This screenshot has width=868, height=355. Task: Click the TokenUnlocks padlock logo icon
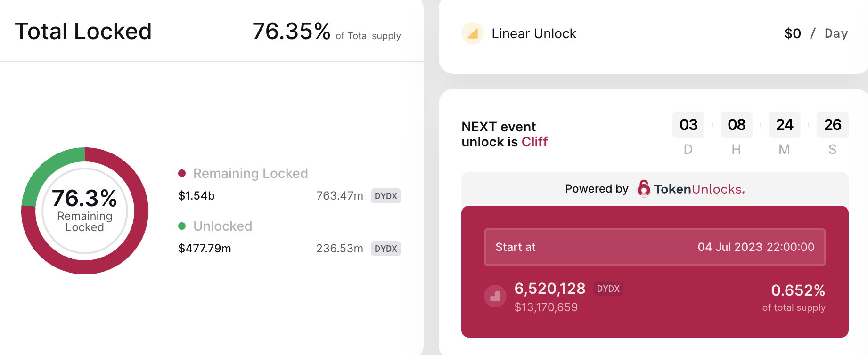(643, 188)
